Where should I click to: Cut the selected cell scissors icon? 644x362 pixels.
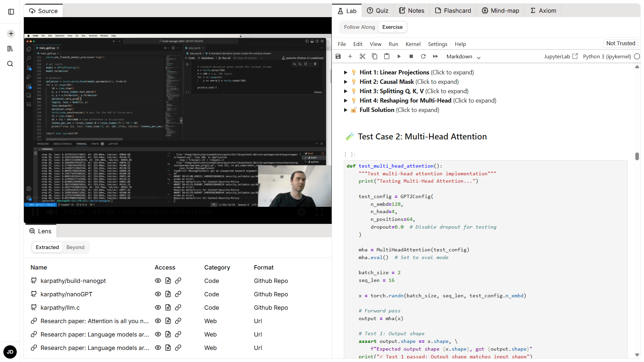click(362, 56)
